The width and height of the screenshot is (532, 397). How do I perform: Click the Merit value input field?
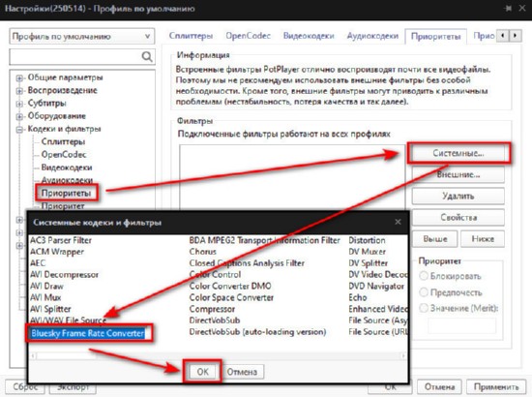[461, 326]
